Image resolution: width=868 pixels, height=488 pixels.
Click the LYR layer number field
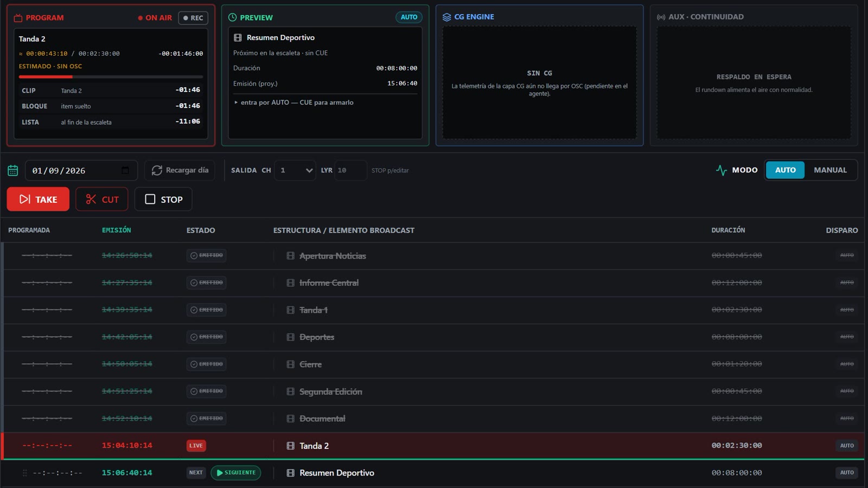350,170
